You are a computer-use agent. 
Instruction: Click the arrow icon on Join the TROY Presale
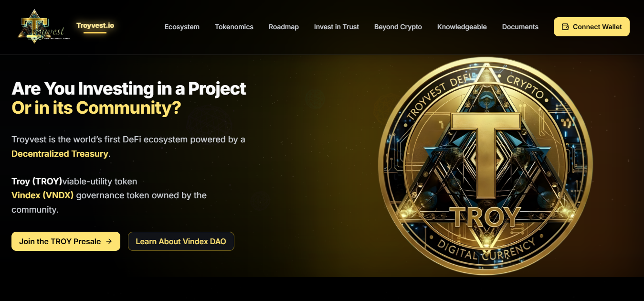(x=109, y=241)
